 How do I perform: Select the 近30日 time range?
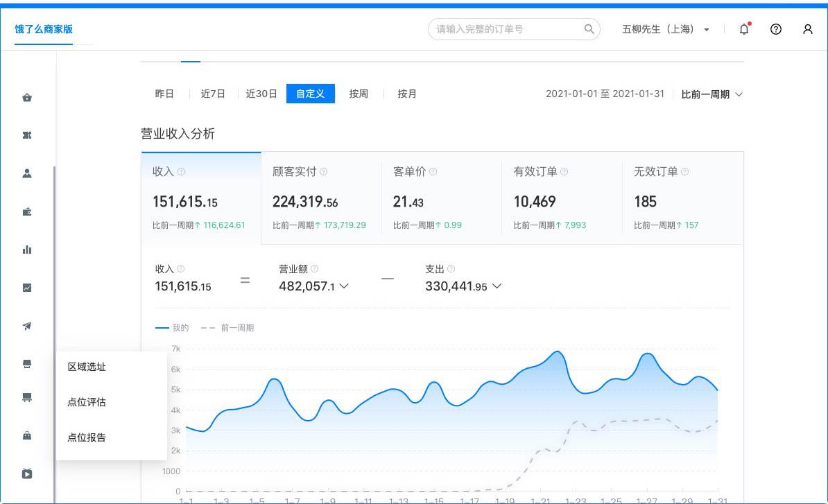coord(261,94)
